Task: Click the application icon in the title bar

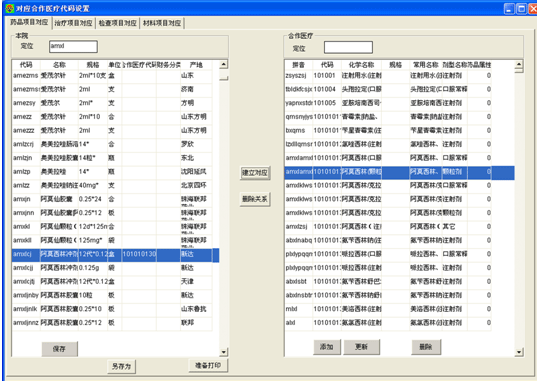Action: [10, 8]
